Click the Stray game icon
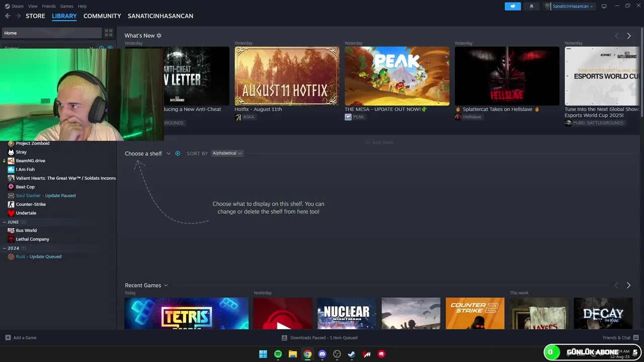 tap(11, 152)
